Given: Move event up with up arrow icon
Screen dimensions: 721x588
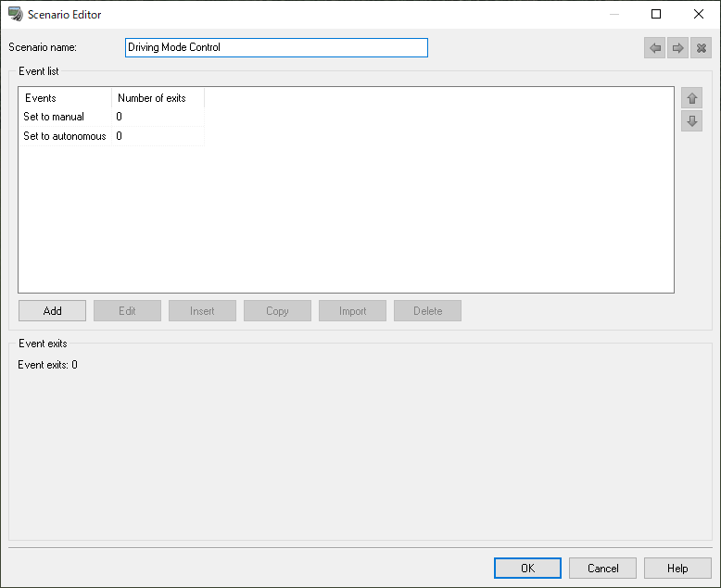Looking at the screenshot, I should click(691, 98).
